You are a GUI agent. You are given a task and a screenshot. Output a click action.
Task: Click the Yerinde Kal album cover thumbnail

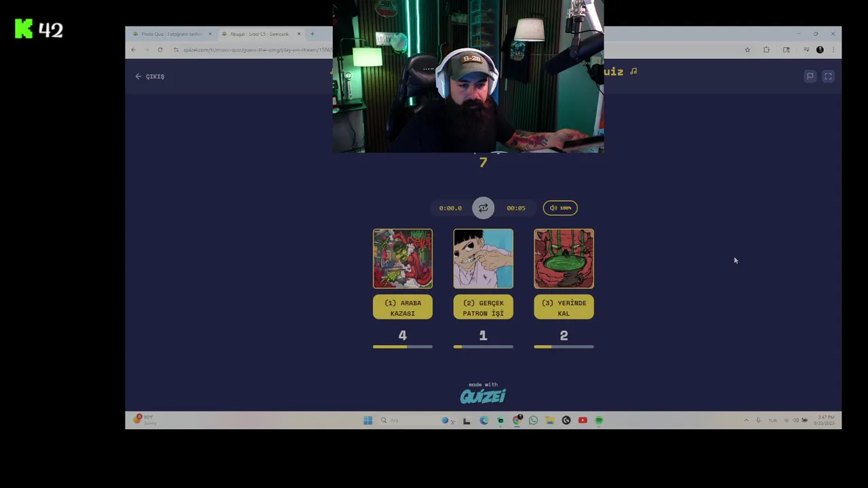coord(564,258)
